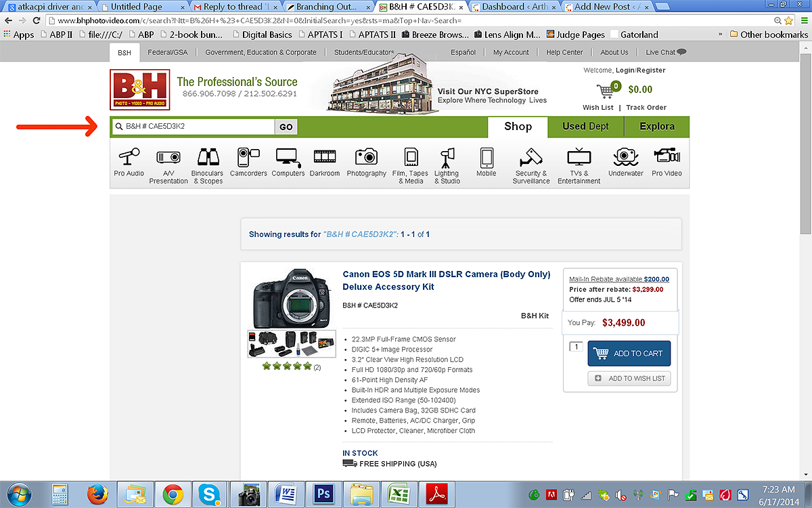Click ADD TO WISH LIST button

pyautogui.click(x=629, y=379)
